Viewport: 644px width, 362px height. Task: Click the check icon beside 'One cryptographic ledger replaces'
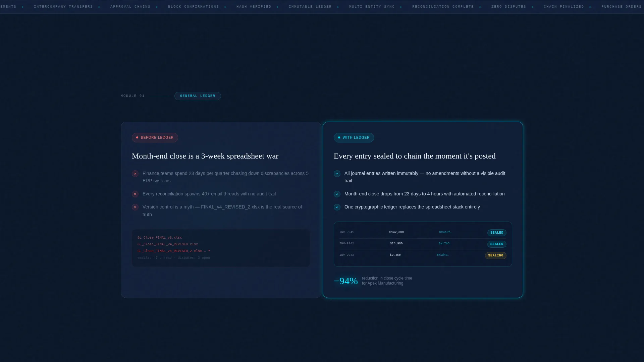coord(337,207)
